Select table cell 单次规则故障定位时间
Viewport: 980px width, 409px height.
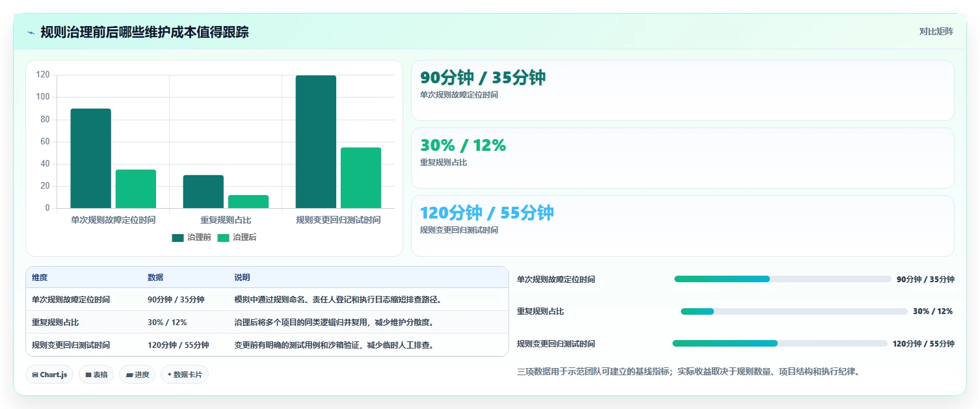(x=71, y=300)
